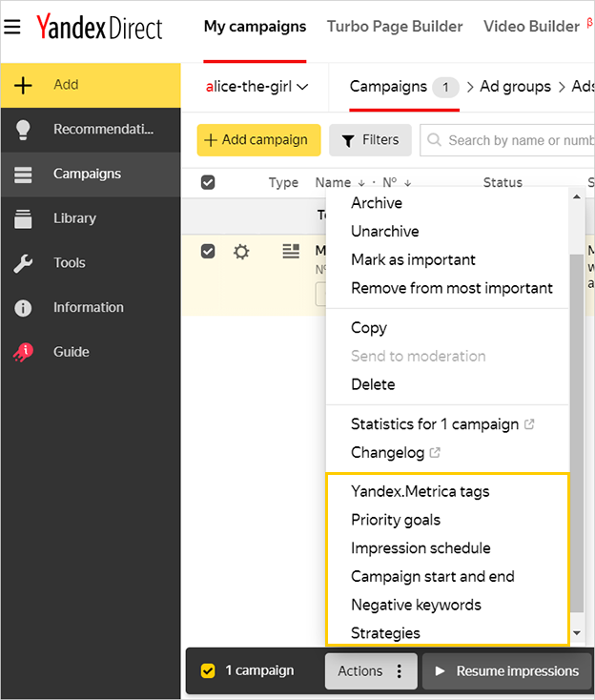Click menu scrollbar down arrow
The width and height of the screenshot is (595, 700).
tap(577, 633)
